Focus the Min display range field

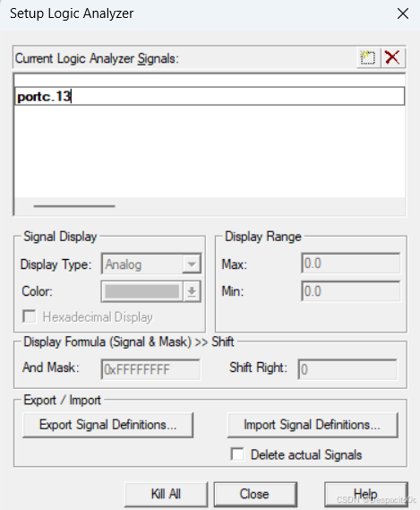tap(351, 291)
